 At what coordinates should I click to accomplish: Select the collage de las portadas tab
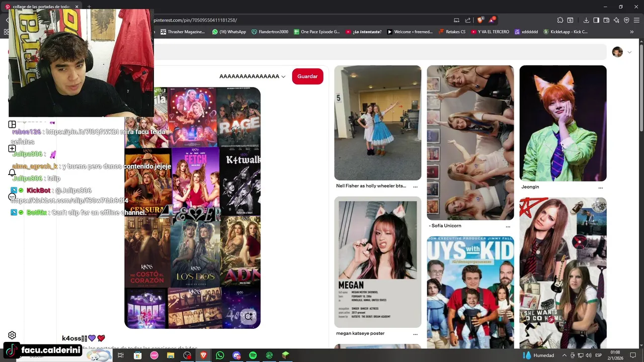(x=40, y=7)
